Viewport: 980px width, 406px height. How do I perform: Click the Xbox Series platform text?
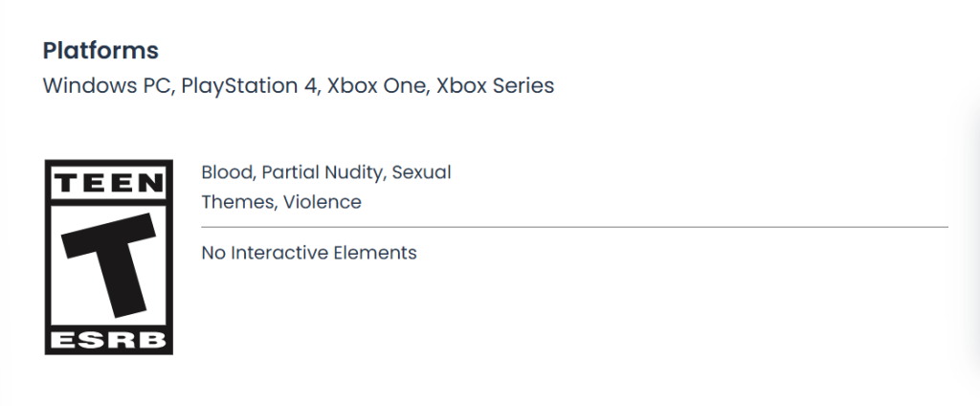pos(495,85)
